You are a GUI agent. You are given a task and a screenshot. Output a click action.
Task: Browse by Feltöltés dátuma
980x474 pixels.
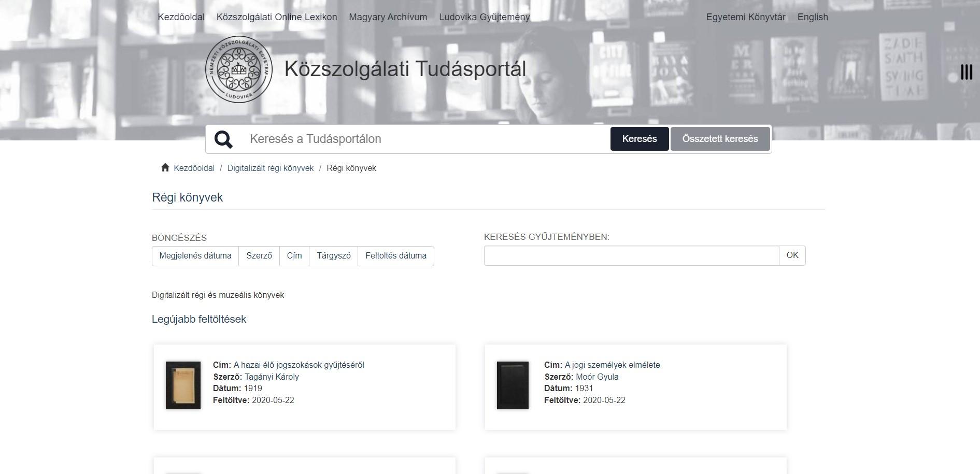pyautogui.click(x=396, y=256)
